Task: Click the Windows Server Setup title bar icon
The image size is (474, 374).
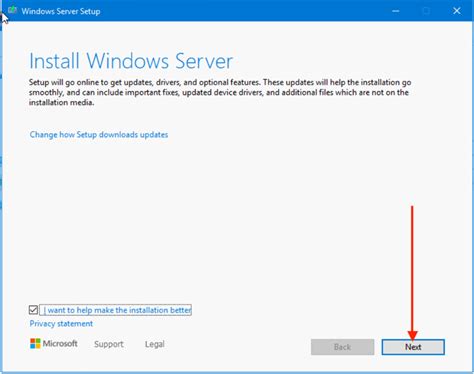Action: coord(13,10)
